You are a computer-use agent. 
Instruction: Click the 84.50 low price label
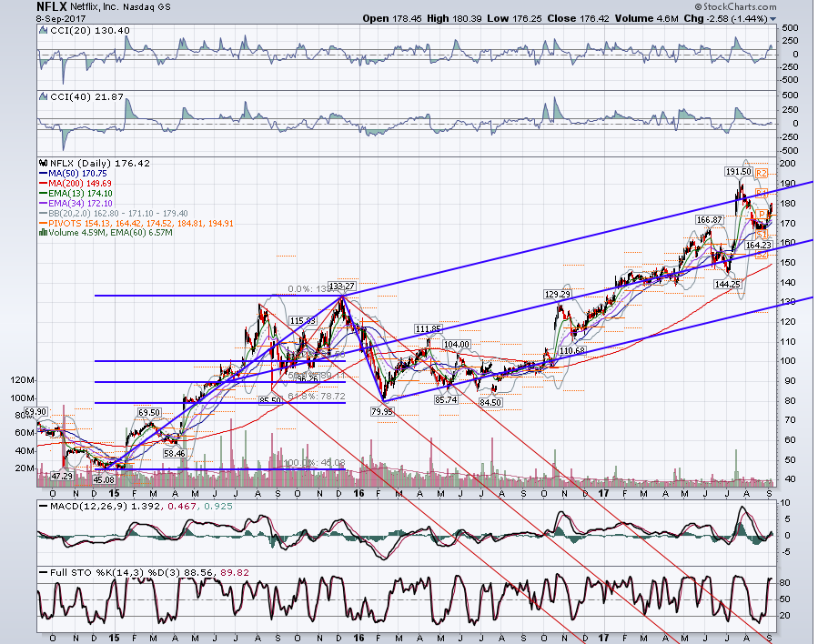click(490, 403)
